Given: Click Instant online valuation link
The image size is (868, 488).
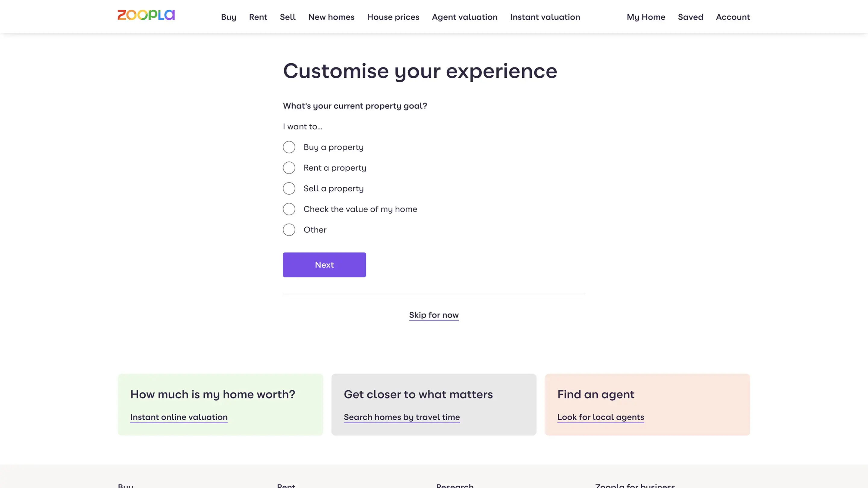Looking at the screenshot, I should point(179,417).
